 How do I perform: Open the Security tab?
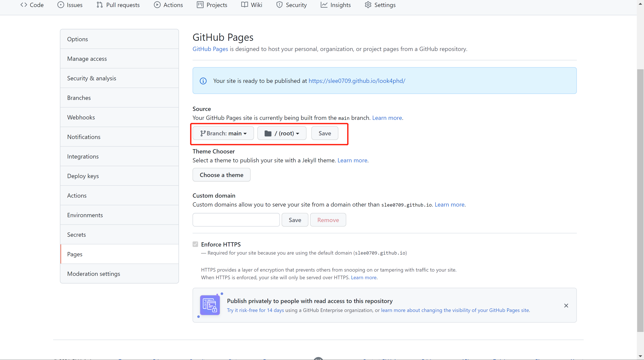point(291,5)
